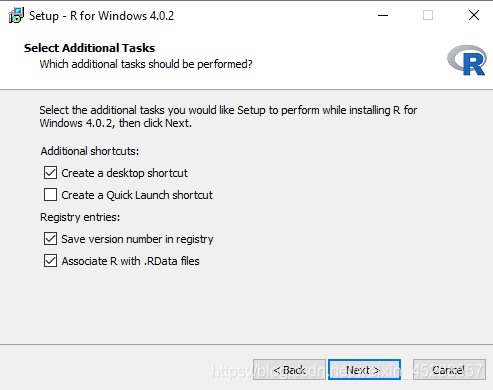Click the disabled maximize window icon
Viewport: 493px width, 390px height.
tap(428, 15)
